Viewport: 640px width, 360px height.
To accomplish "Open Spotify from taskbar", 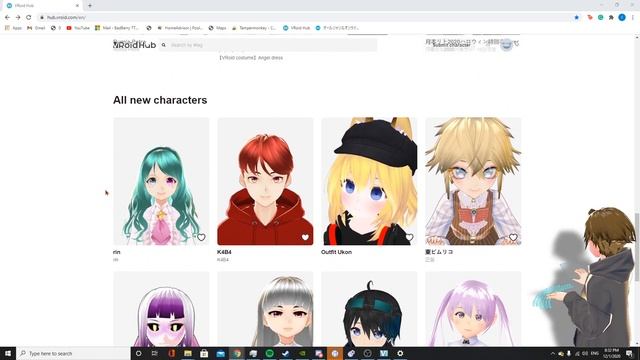I will (x=269, y=353).
